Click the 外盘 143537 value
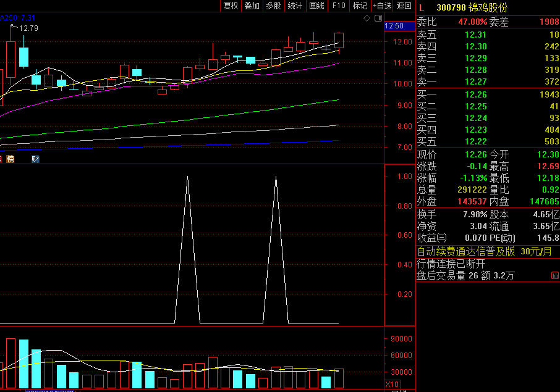 pos(472,201)
